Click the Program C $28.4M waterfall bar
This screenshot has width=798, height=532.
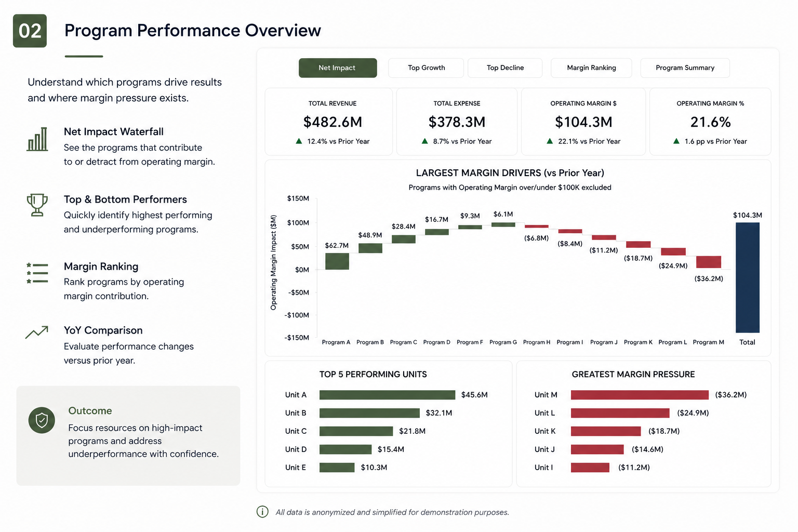click(x=404, y=239)
